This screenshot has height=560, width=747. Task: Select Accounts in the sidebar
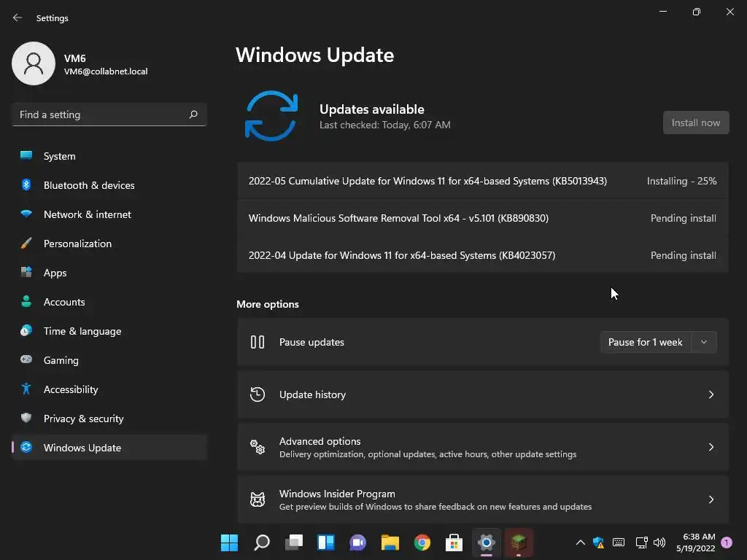(109, 301)
